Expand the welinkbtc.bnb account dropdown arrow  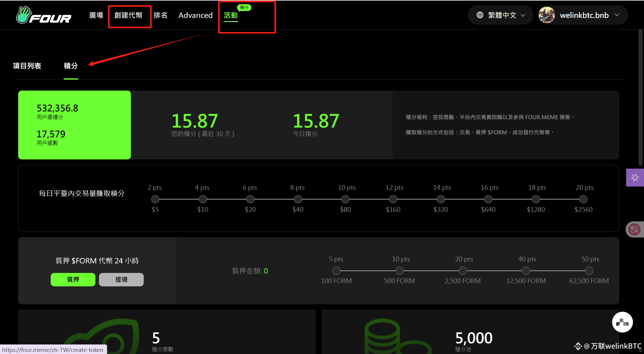tap(617, 15)
